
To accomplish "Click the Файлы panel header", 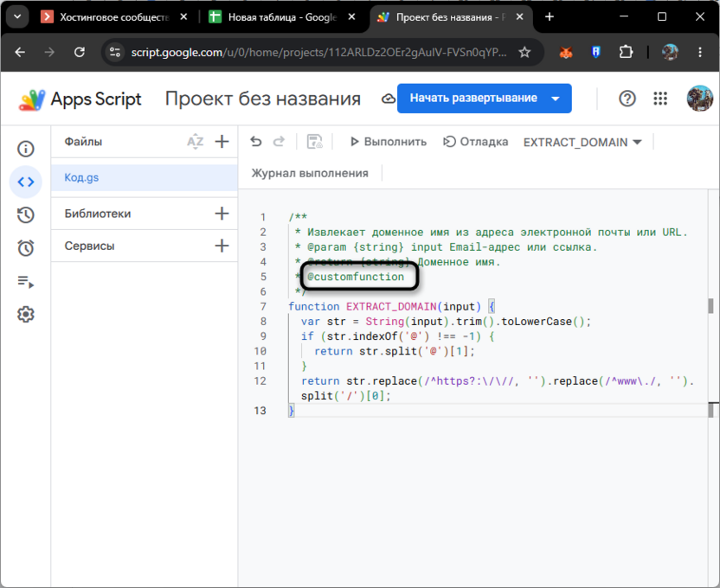I will point(83,142).
